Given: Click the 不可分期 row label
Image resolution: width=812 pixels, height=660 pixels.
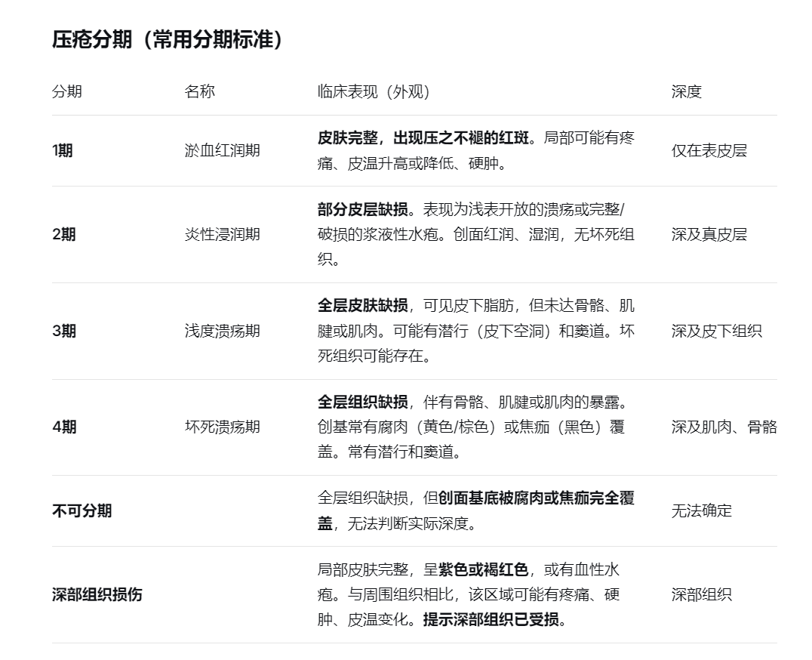Looking at the screenshot, I should click(82, 510).
